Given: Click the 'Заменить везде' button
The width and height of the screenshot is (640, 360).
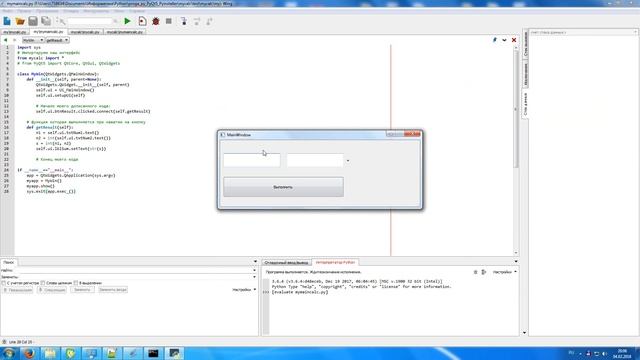Looking at the screenshot, I should click(x=113, y=290).
